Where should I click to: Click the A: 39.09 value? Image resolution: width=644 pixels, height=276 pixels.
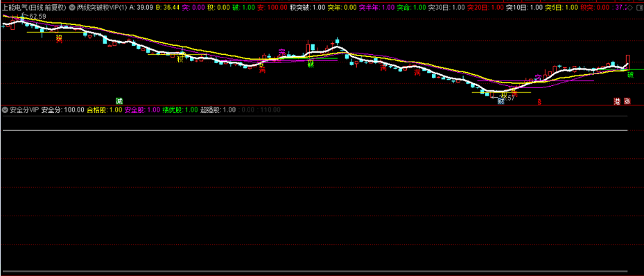pos(141,8)
